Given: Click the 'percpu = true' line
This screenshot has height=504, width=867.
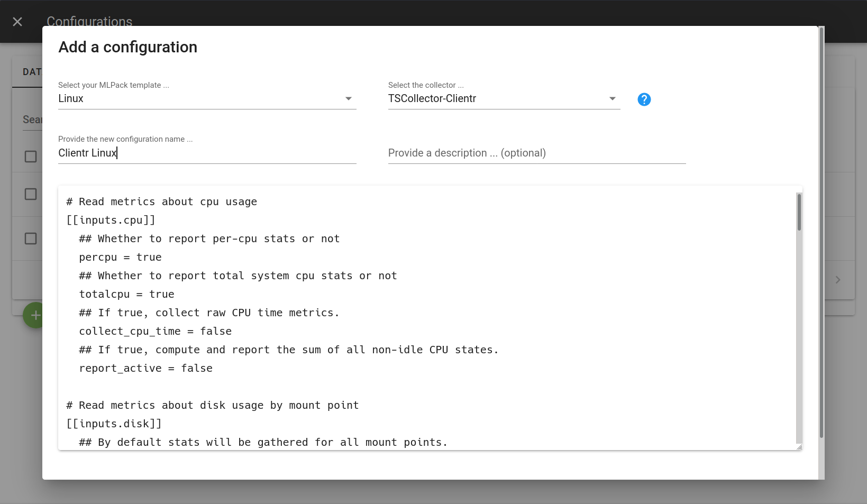Looking at the screenshot, I should tap(120, 257).
